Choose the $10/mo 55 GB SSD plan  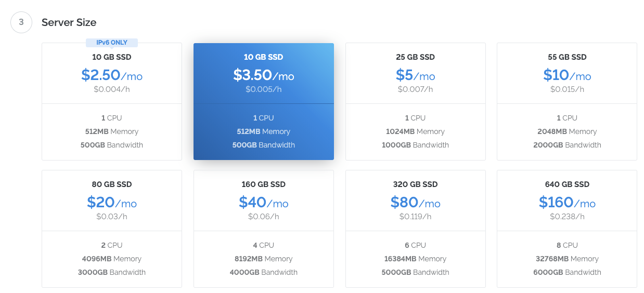point(567,101)
